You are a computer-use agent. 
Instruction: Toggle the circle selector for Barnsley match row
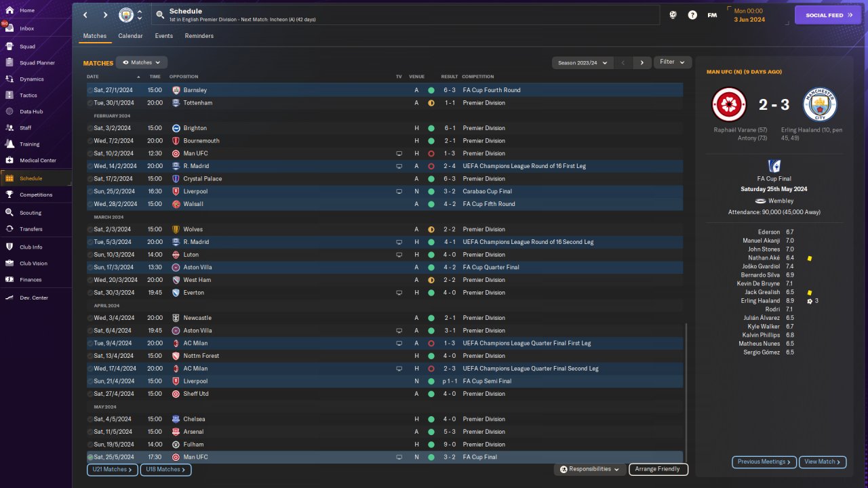[x=90, y=90]
